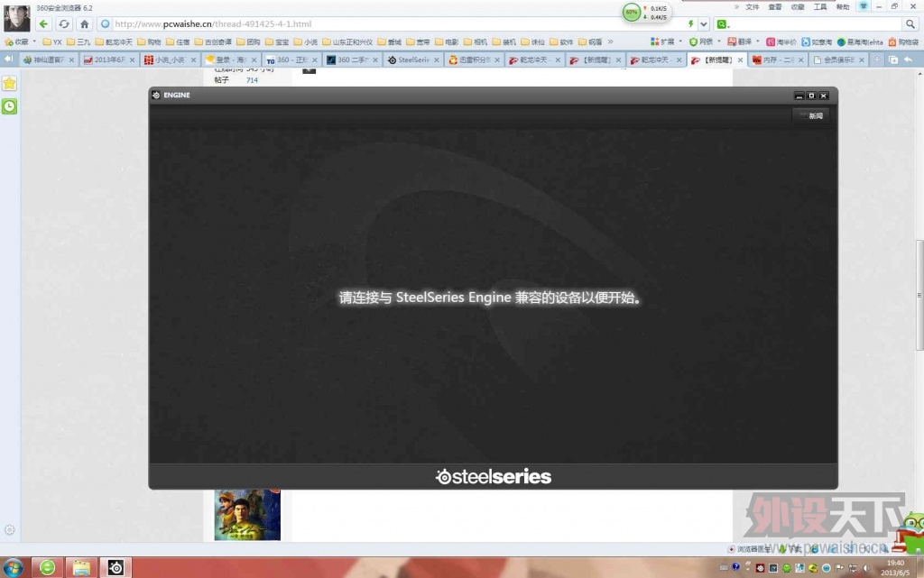The height and width of the screenshot is (578, 924).
Task: Minimize the SteelSeries Engine window
Action: tap(799, 96)
